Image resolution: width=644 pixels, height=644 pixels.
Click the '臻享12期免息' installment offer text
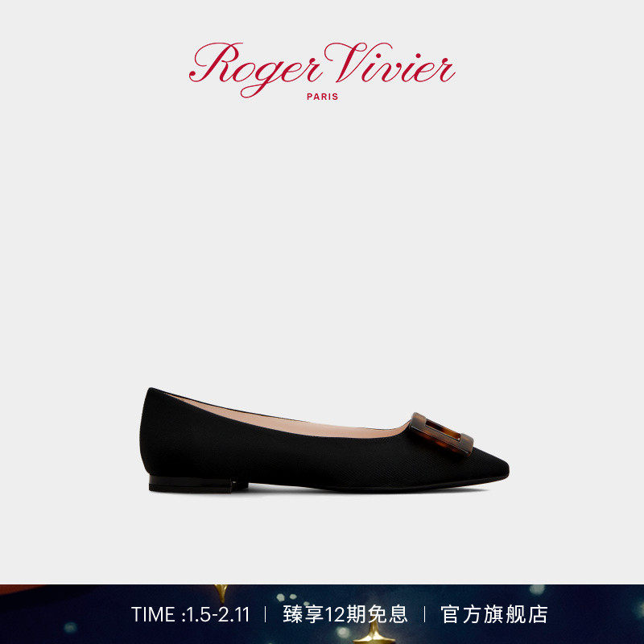tap(345, 615)
